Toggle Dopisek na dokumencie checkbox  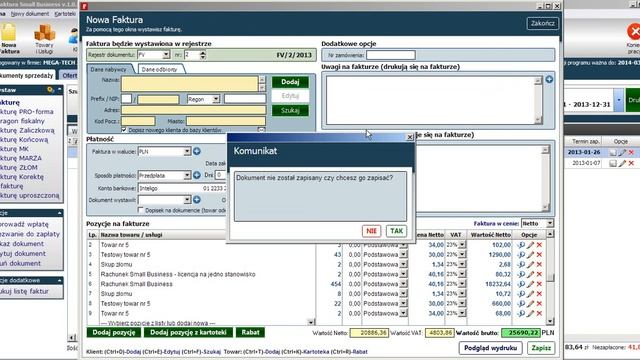141,210
